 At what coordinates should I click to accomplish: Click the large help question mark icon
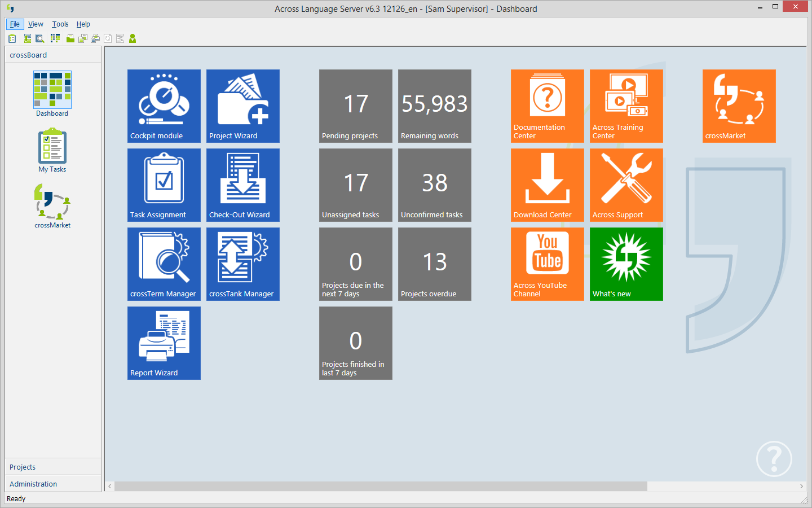click(x=774, y=459)
